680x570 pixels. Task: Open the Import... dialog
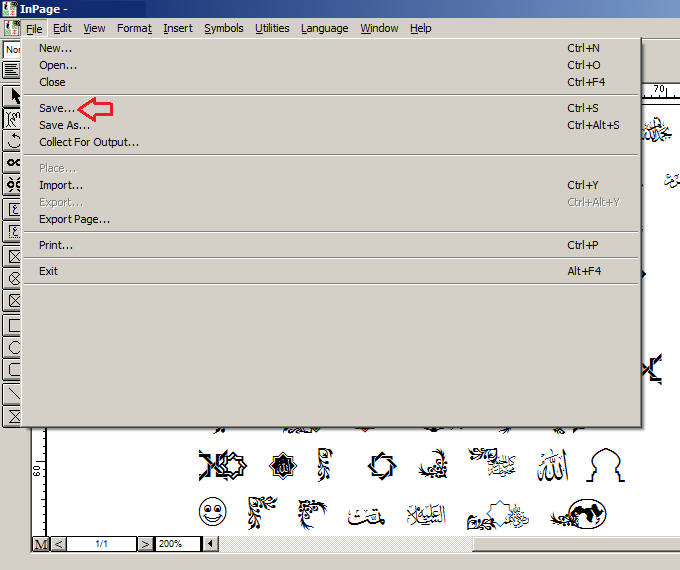coord(61,185)
